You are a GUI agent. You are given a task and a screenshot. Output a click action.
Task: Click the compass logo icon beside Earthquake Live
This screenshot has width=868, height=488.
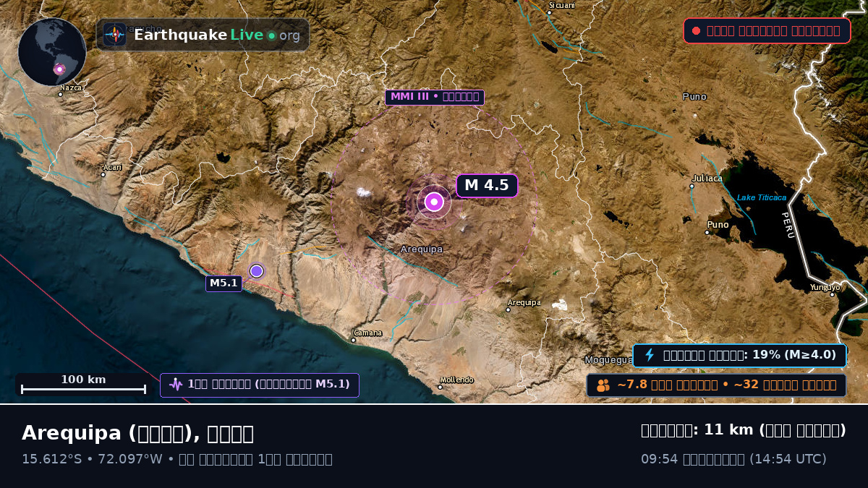click(x=114, y=35)
